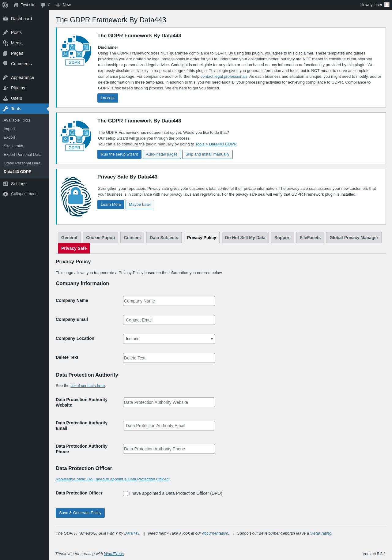This screenshot has width=392, height=560.
Task: Open the Test site home icon
Action: (x=16, y=5)
